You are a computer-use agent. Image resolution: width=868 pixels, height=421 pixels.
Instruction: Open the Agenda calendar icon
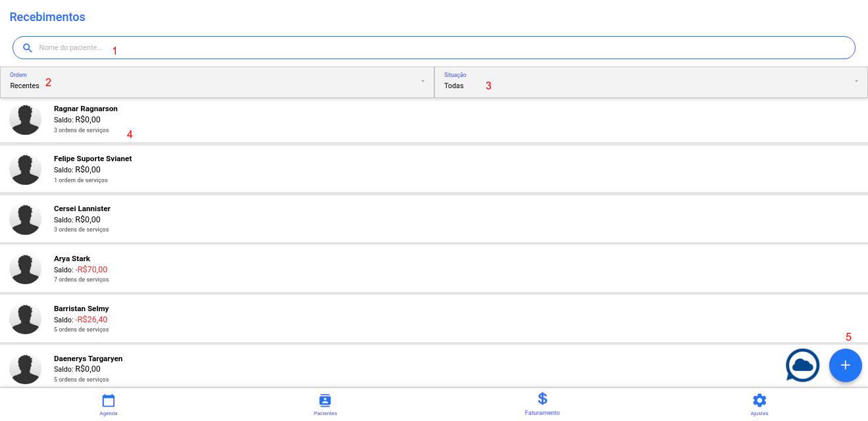point(109,400)
